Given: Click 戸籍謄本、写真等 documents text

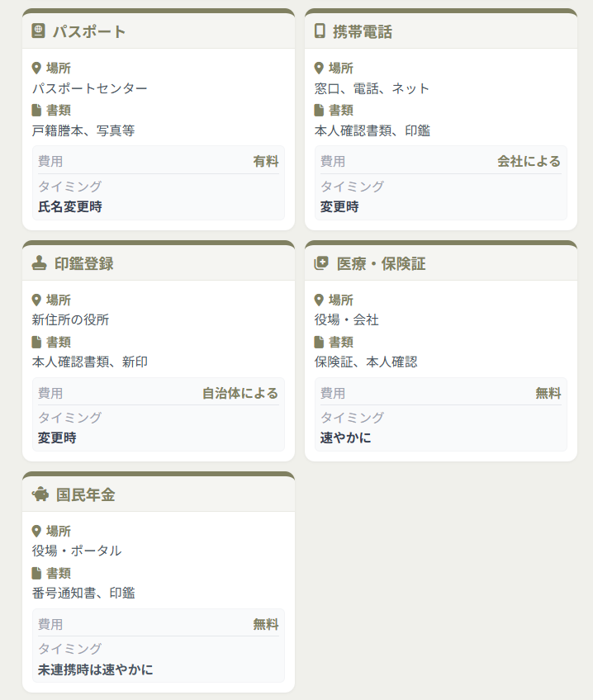Looking at the screenshot, I should pyautogui.click(x=83, y=130).
